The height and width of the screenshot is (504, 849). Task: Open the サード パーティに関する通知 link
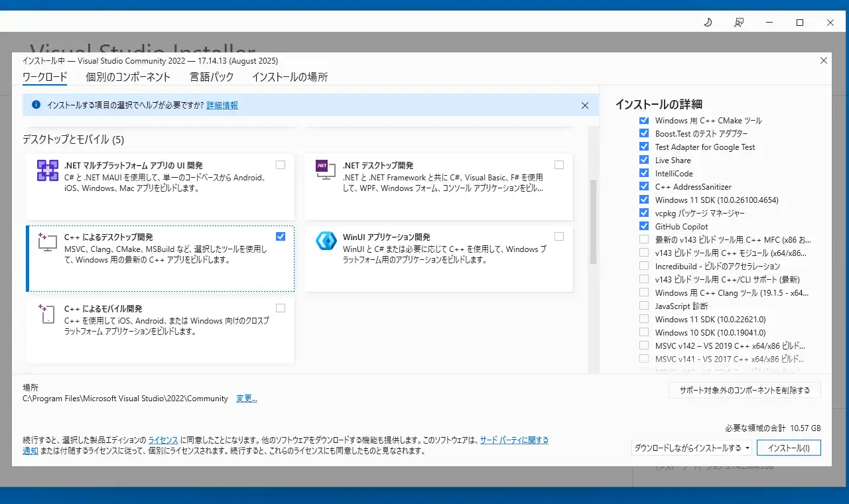click(x=514, y=440)
